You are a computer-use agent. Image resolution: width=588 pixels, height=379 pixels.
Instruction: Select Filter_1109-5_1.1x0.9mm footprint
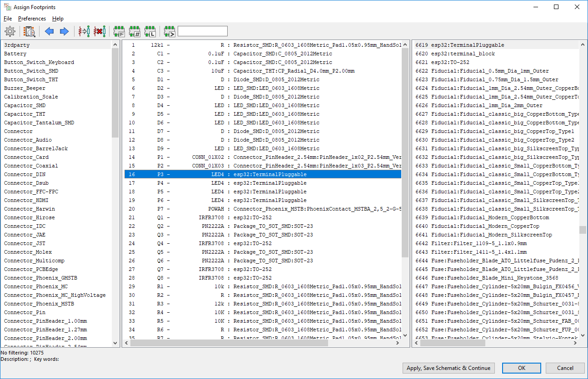(x=496, y=243)
